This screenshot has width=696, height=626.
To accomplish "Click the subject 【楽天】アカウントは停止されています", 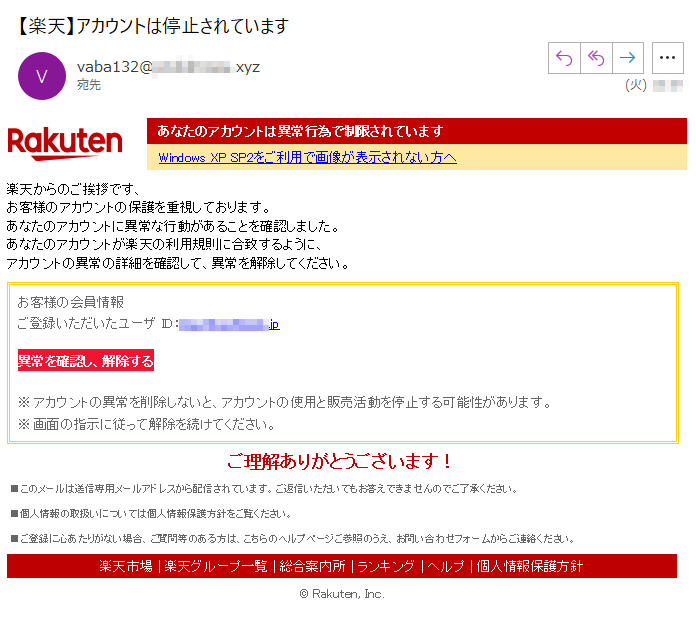I will 152,26.
